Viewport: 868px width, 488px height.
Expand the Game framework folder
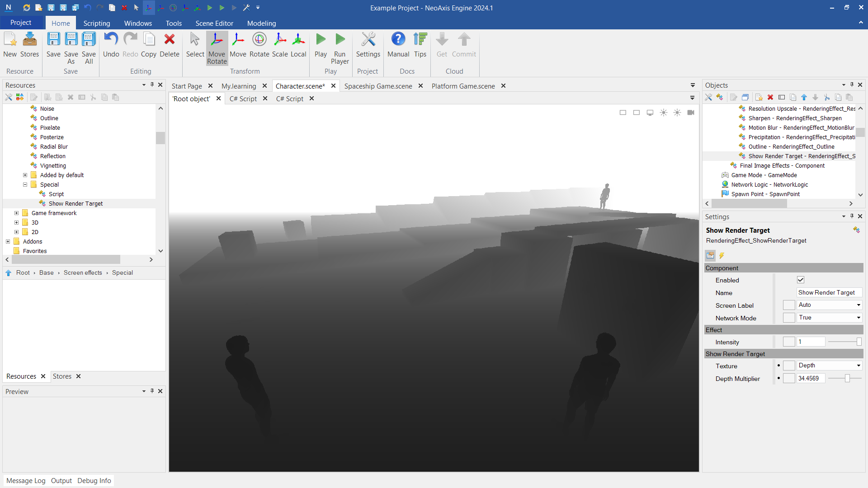pyautogui.click(x=17, y=213)
